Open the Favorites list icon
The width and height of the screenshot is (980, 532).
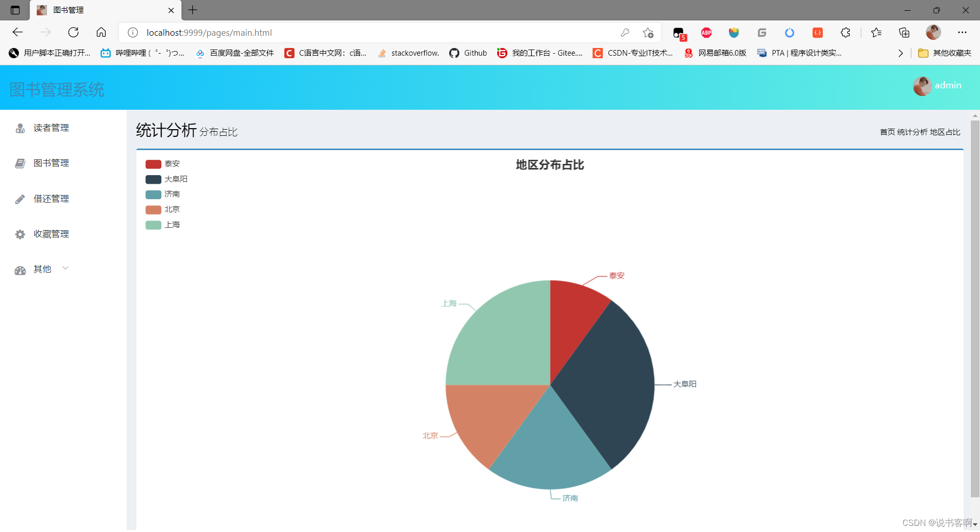[876, 33]
